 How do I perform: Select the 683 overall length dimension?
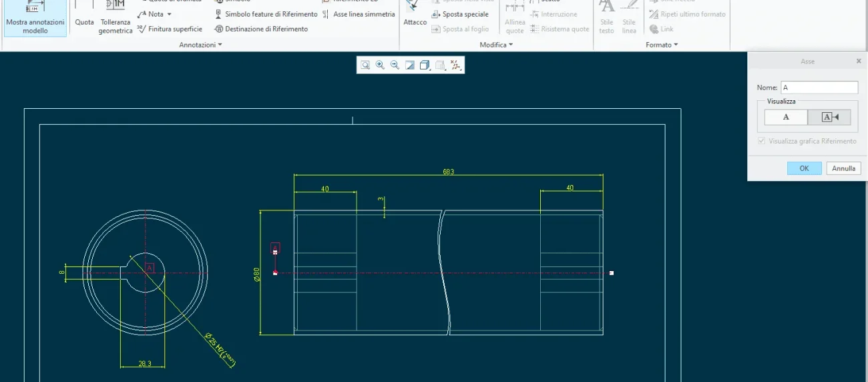[448, 172]
